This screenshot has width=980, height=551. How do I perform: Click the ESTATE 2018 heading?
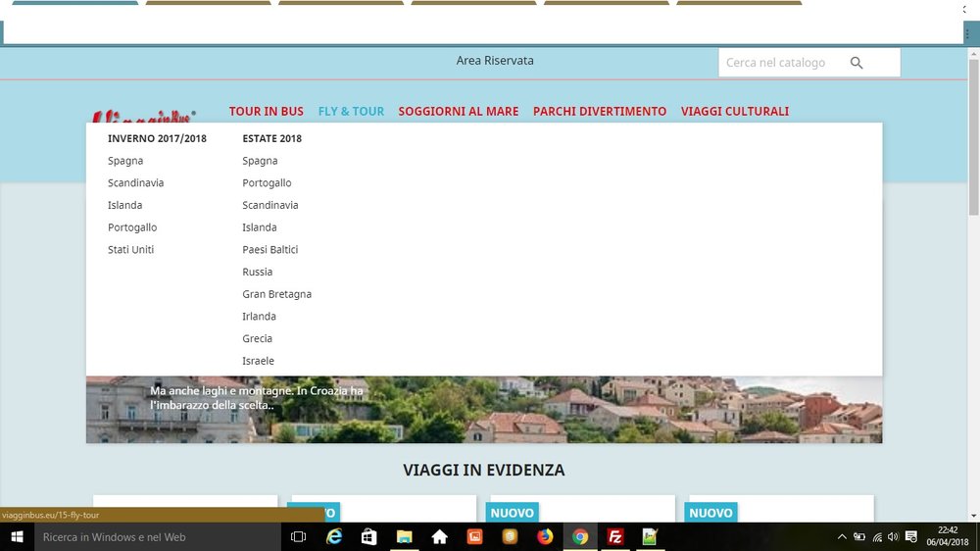pyautogui.click(x=271, y=138)
